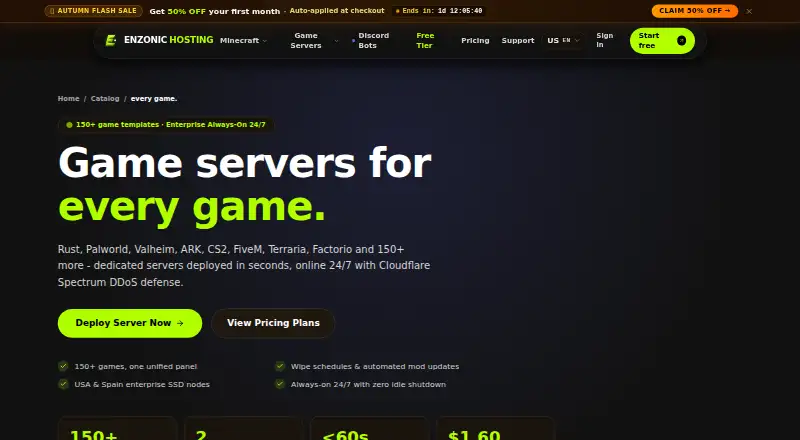Screen dimensions: 800x440
Task: Click the Enzonic Hosting logo icon
Action: click(111, 40)
